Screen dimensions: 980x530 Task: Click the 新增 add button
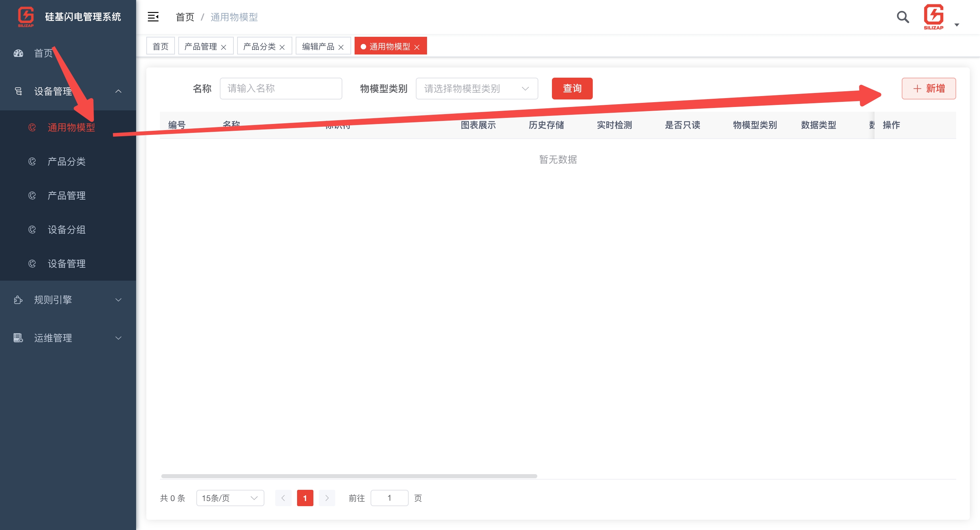929,88
